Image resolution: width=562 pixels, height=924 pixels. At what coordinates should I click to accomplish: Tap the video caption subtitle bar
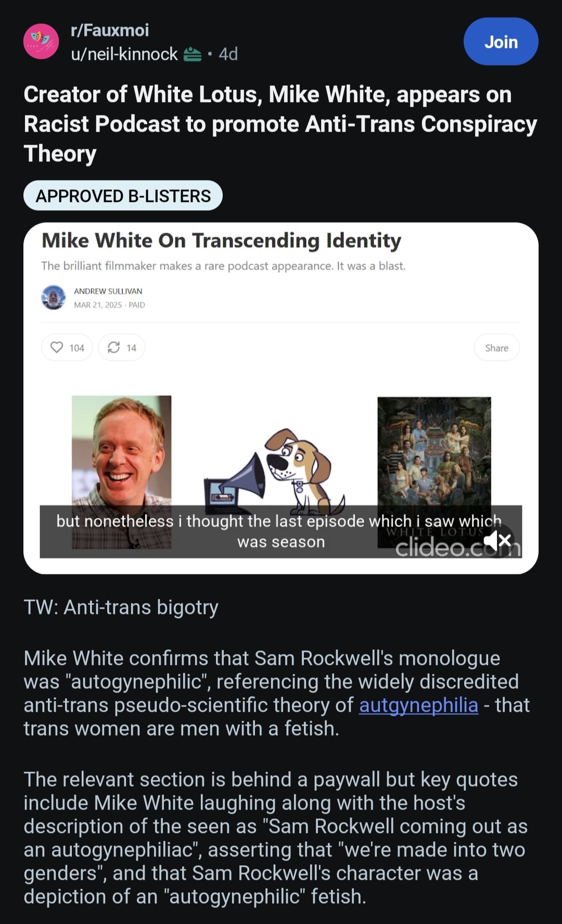[x=280, y=531]
